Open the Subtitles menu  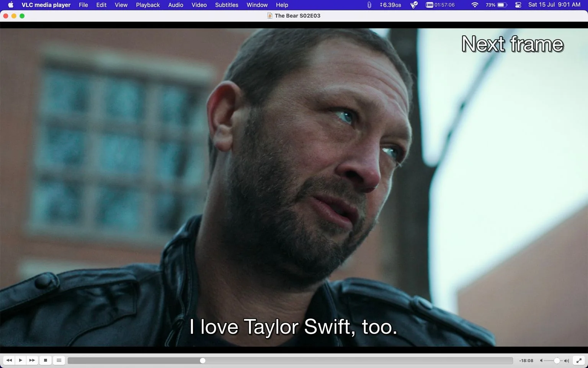coord(227,5)
